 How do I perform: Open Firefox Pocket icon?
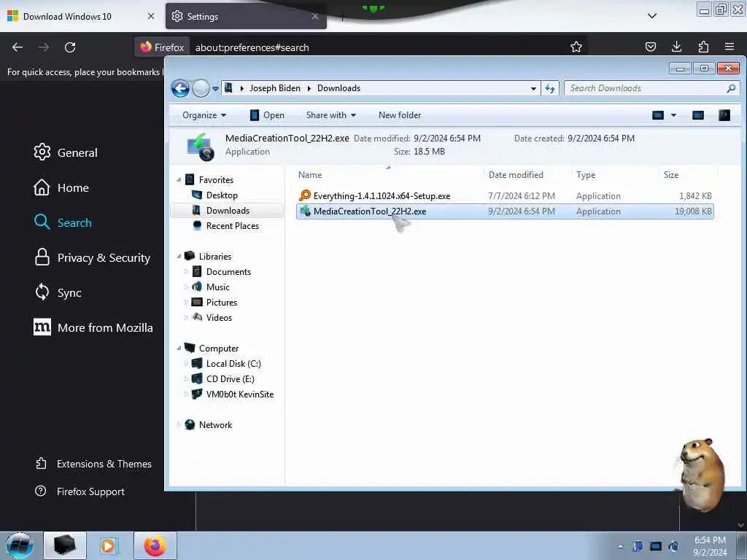click(x=651, y=47)
